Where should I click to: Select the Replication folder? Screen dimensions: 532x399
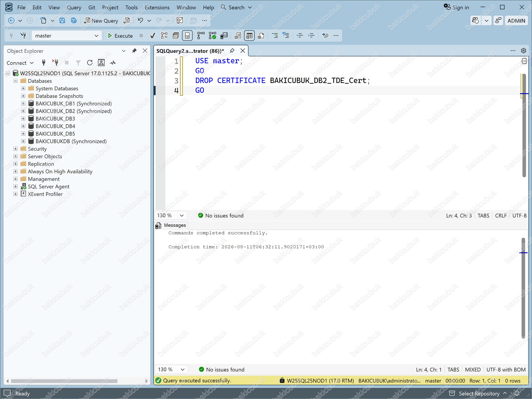click(41, 164)
